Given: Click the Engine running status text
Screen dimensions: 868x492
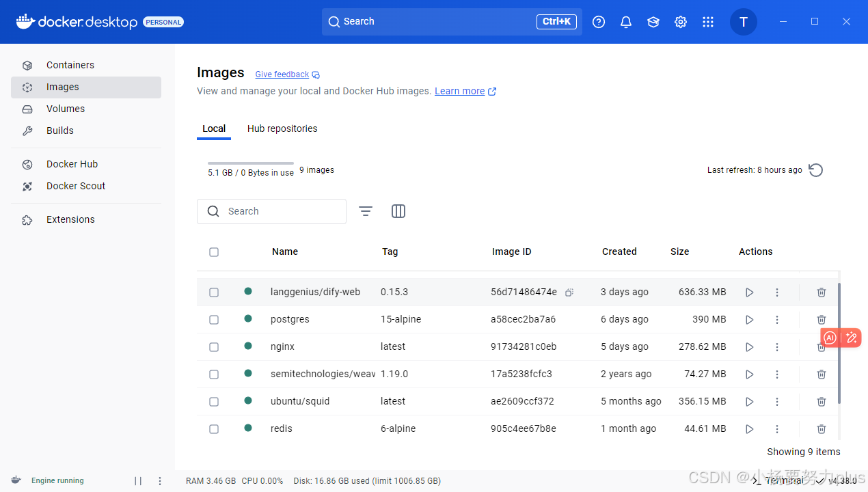Looking at the screenshot, I should 57,481.
